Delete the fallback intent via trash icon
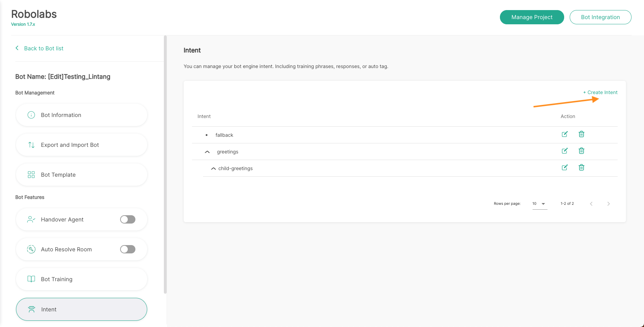This screenshot has height=327, width=644. coord(581,134)
